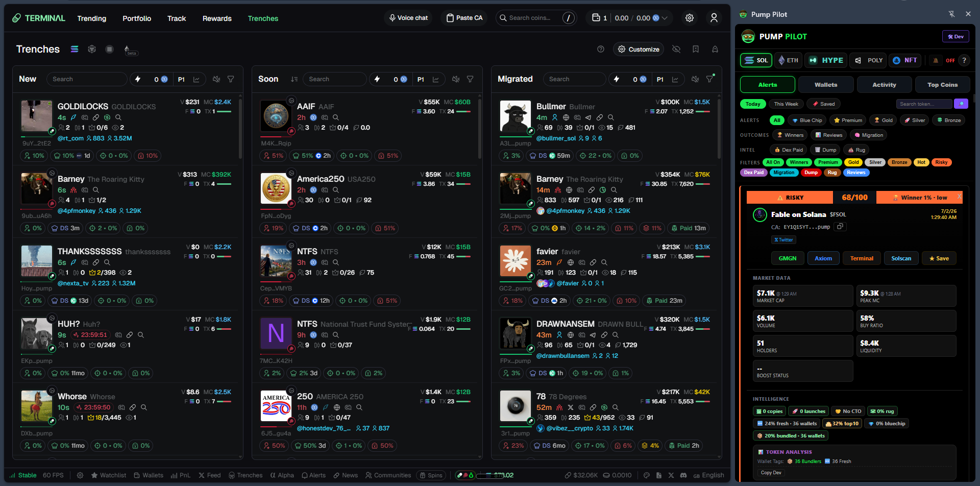
Task: Open the English language selector
Action: (x=708, y=475)
